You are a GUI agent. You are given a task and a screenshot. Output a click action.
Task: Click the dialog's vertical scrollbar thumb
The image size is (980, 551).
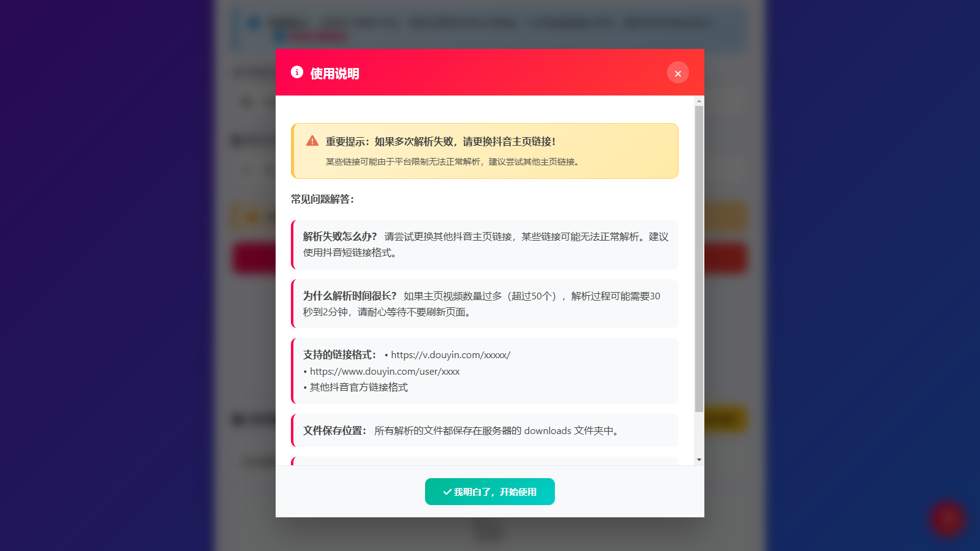pos(699,259)
